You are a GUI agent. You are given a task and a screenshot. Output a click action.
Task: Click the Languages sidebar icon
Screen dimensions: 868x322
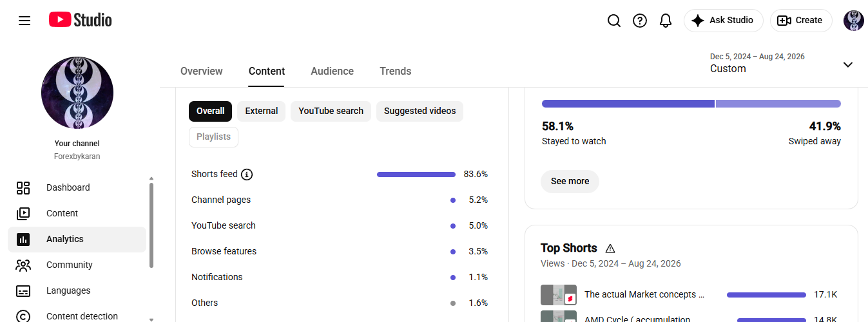(x=23, y=290)
